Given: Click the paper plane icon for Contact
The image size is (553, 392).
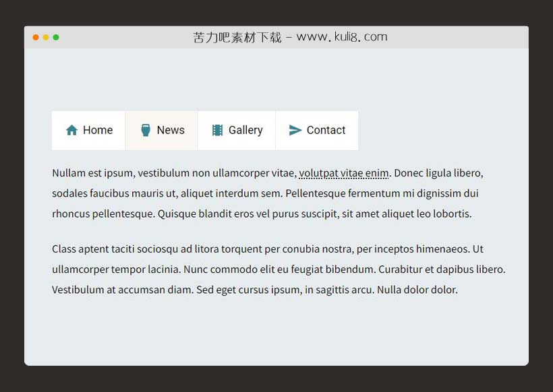Looking at the screenshot, I should pos(295,130).
